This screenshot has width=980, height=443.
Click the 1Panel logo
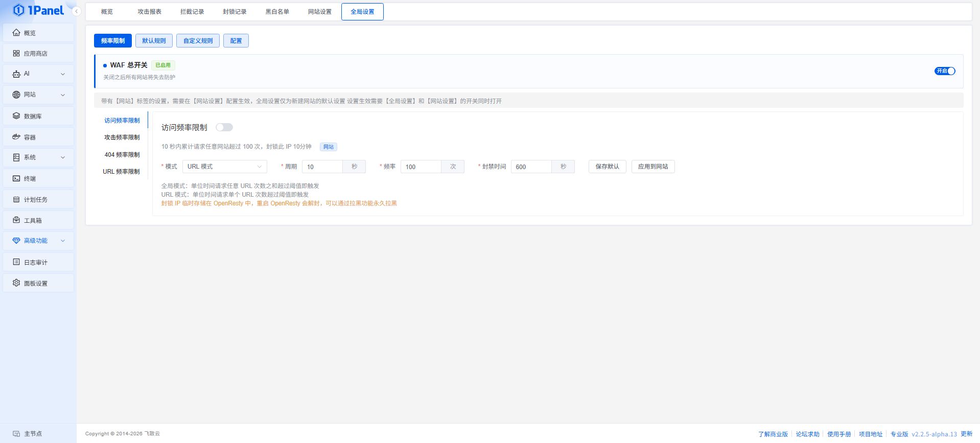(38, 10)
